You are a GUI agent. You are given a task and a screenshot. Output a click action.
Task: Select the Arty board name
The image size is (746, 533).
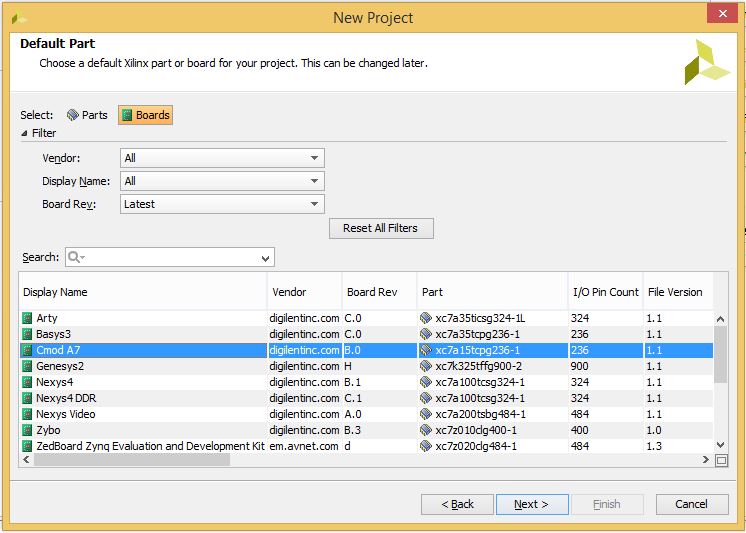tap(47, 318)
